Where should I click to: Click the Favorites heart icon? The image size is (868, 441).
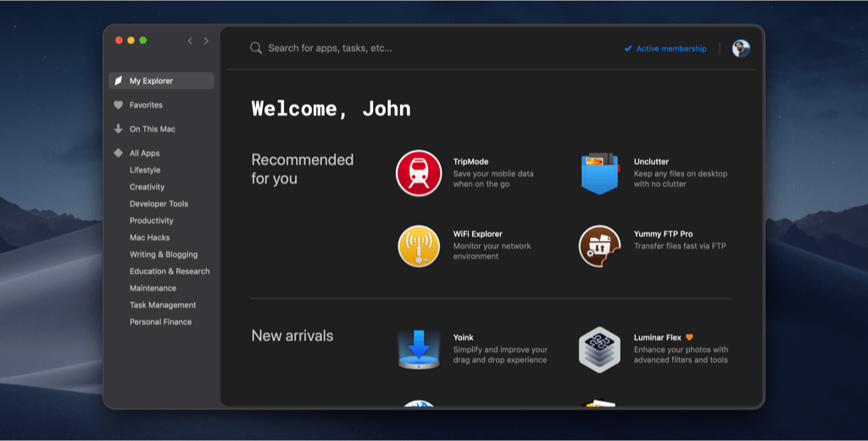(x=118, y=104)
